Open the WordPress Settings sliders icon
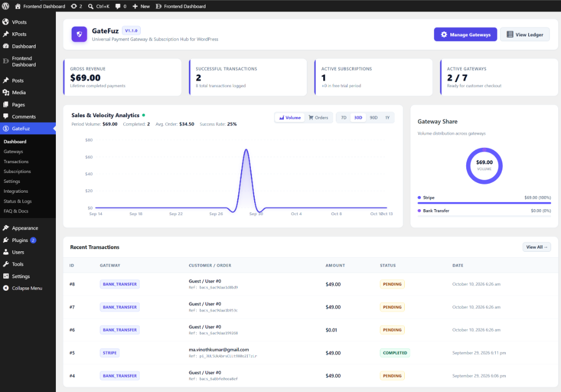Viewport: 561px width, 392px height. pyautogui.click(x=5, y=276)
